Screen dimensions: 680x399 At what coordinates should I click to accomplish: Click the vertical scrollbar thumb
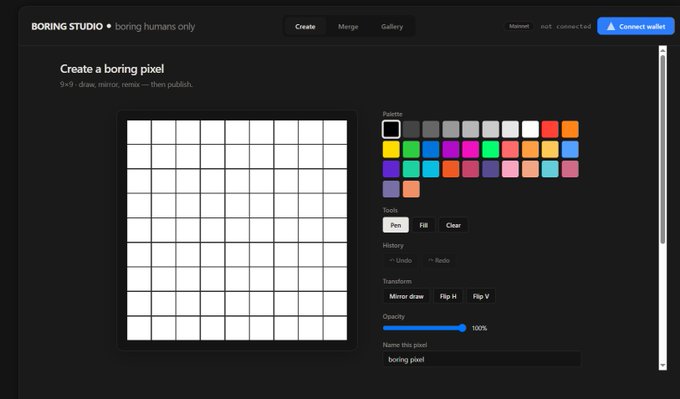point(662,149)
